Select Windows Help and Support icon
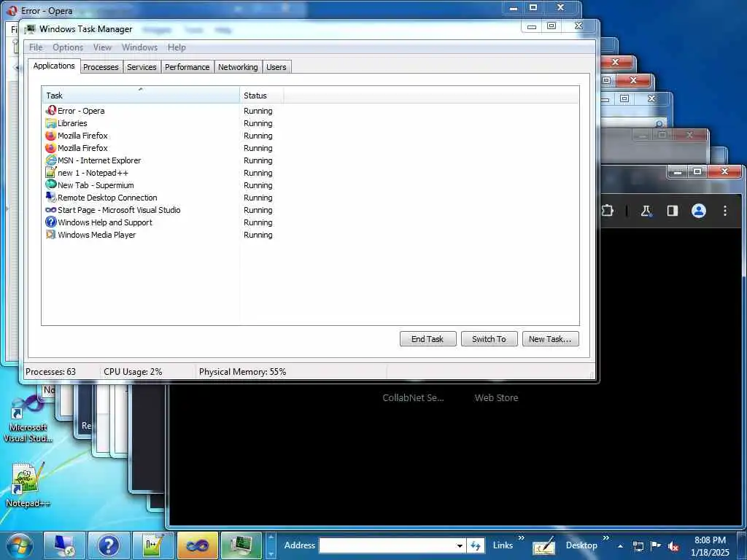This screenshot has height=560, width=747. coord(50,222)
